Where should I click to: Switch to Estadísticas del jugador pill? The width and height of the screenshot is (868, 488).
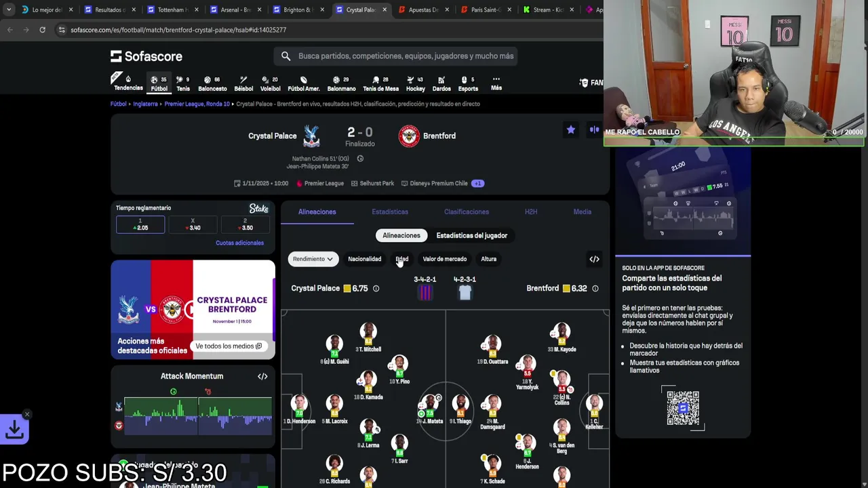(x=472, y=235)
